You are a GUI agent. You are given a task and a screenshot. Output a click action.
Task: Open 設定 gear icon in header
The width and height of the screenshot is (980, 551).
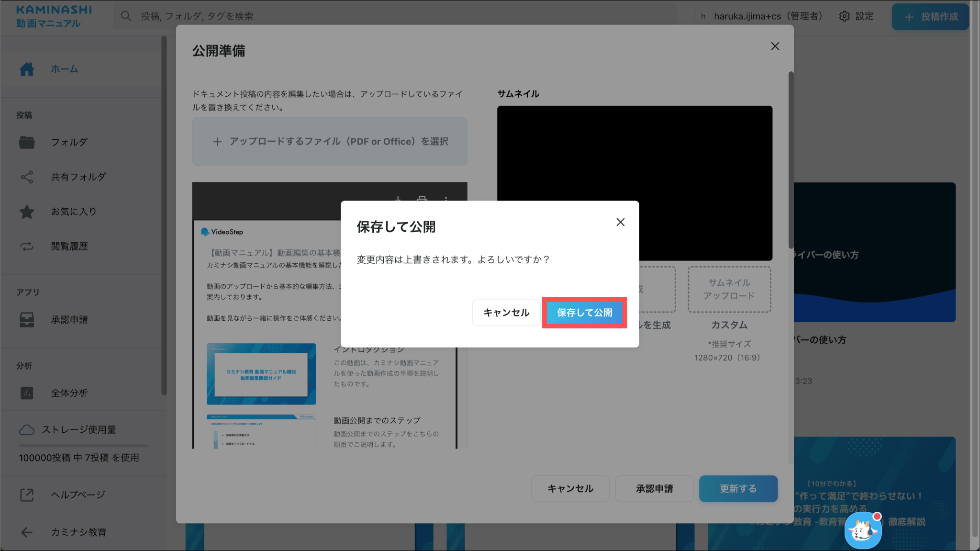click(x=845, y=16)
